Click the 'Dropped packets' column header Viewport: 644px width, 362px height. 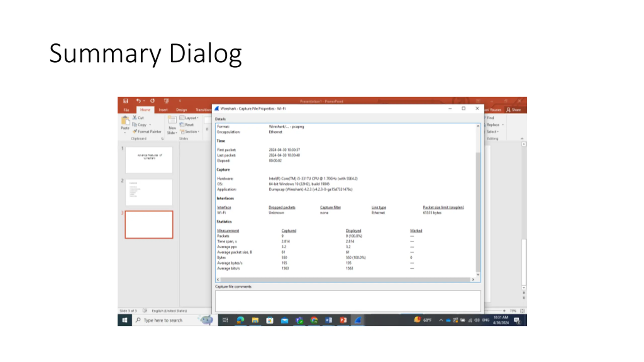pos(282,207)
